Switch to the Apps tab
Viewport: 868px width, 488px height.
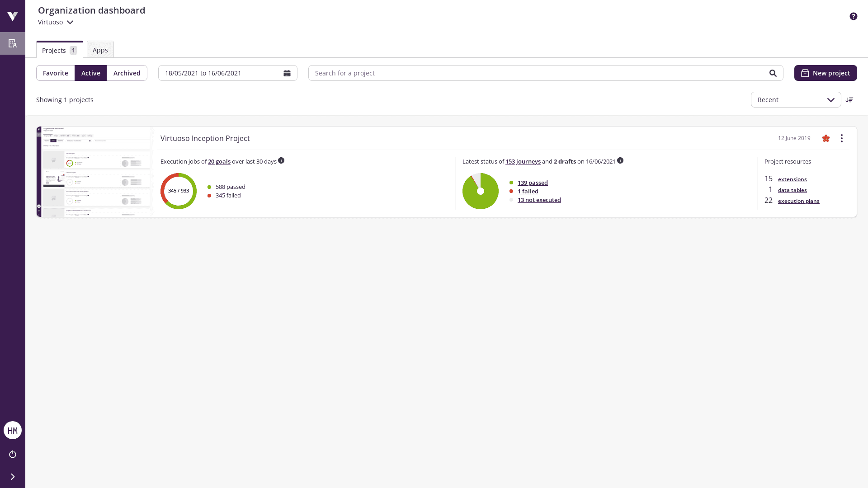[100, 49]
